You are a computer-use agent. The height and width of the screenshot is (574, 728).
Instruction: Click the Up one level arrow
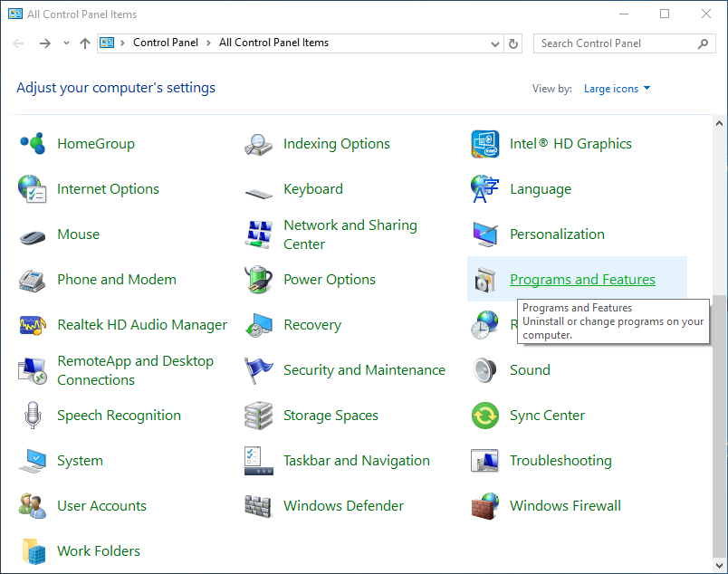click(x=85, y=43)
